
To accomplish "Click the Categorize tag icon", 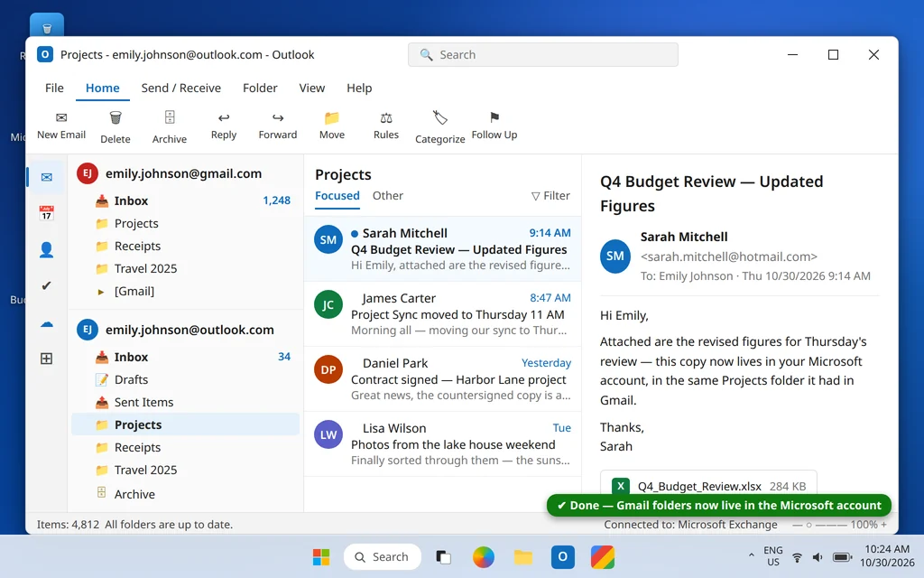I will coord(440,117).
